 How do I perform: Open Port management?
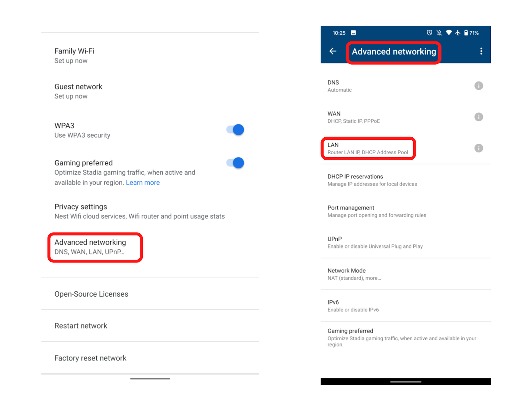point(406,211)
